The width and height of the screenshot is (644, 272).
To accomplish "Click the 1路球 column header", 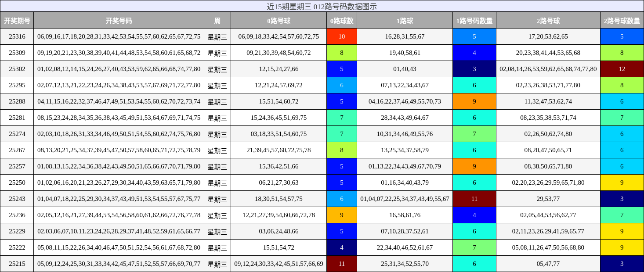I will [405, 20].
